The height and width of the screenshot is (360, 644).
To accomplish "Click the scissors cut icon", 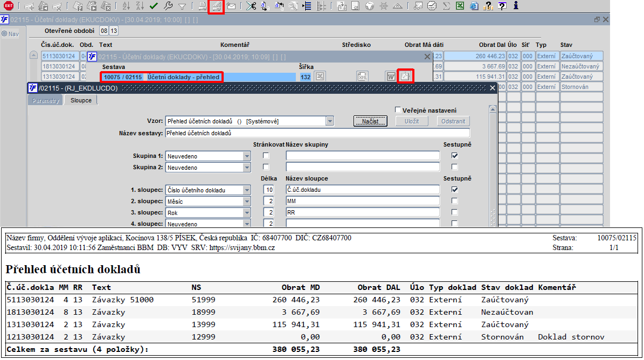I will point(251,6).
